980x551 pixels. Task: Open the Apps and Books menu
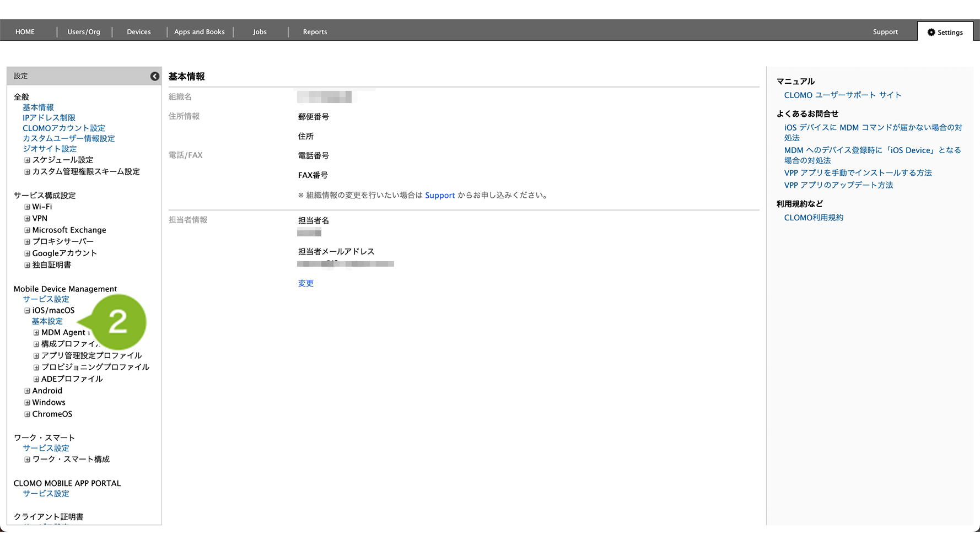(x=200, y=32)
